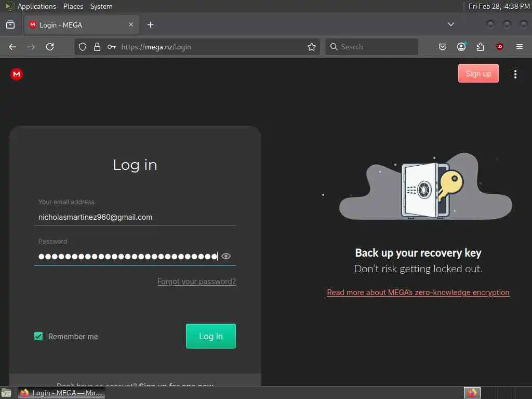Open uBlock Origin extension icon
Image resolution: width=532 pixels, height=399 pixels.
tap(499, 47)
